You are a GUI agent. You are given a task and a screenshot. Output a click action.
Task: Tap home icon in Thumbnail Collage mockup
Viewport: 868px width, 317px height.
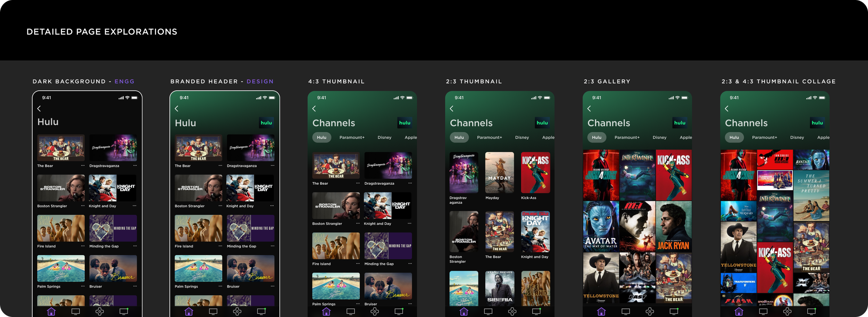[x=739, y=311]
